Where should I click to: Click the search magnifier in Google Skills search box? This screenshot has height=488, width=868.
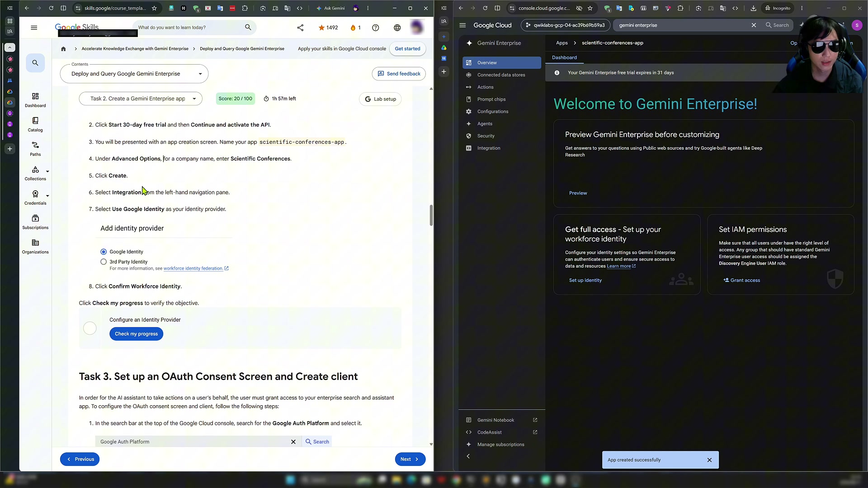[248, 28]
